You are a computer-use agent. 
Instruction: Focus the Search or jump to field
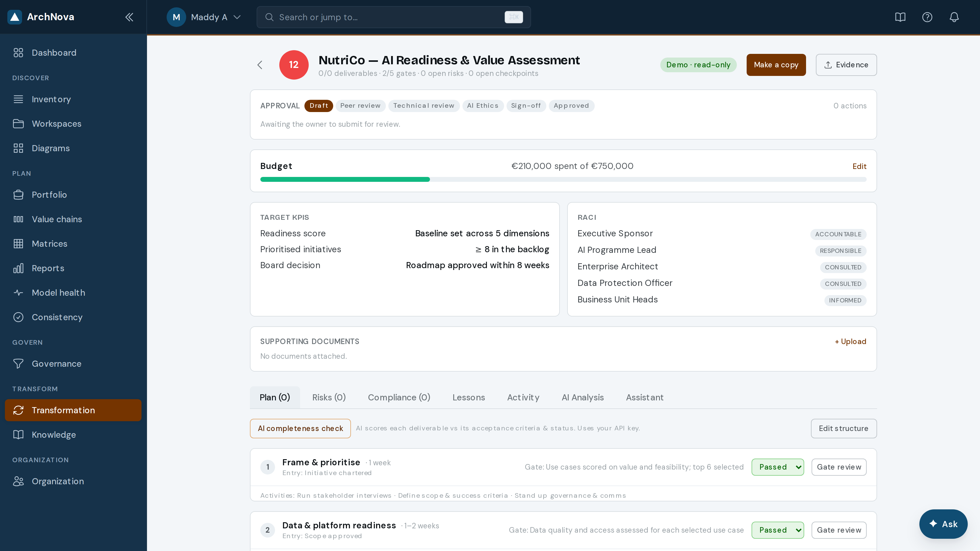pos(393,17)
